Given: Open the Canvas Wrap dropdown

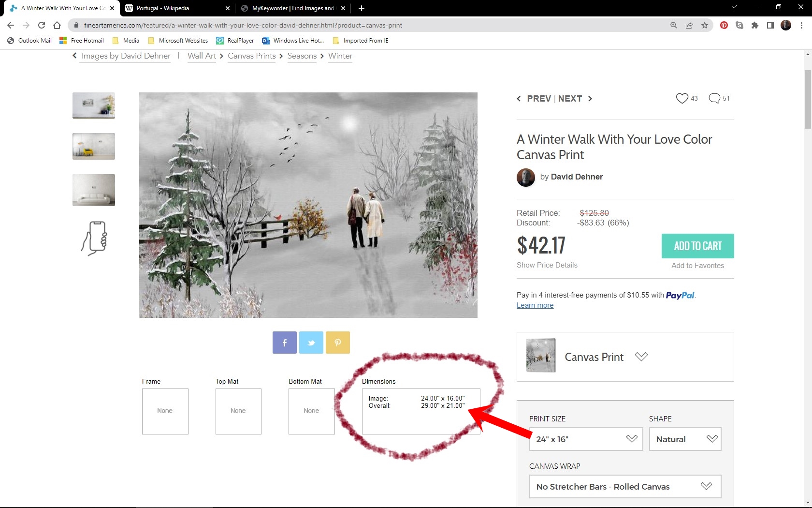Looking at the screenshot, I should point(625,486).
